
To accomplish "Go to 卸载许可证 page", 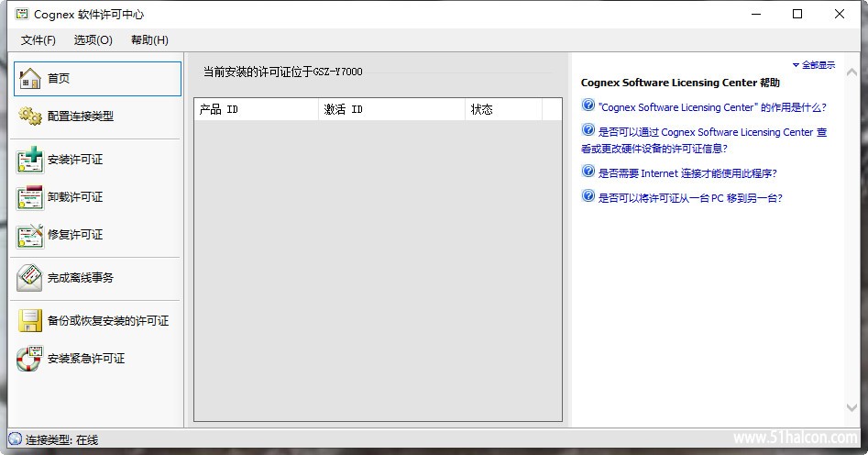I will point(75,197).
